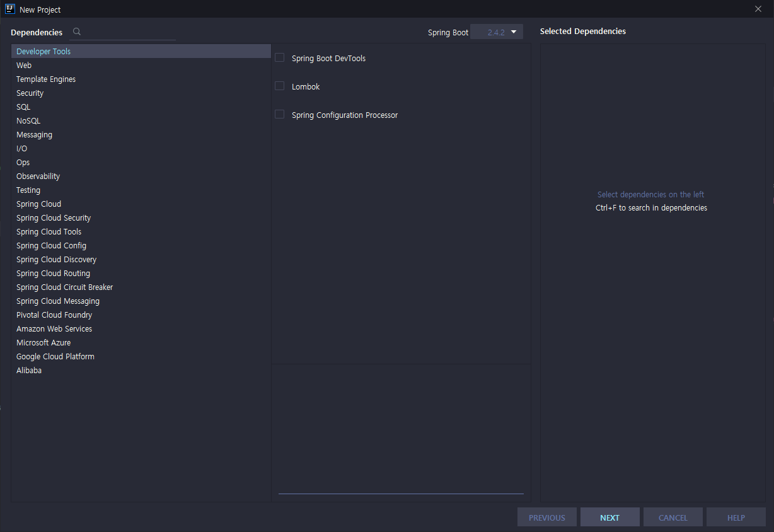774x532 pixels.
Task: Enable the Spring Boot DevTools checkbox
Action: (280, 57)
